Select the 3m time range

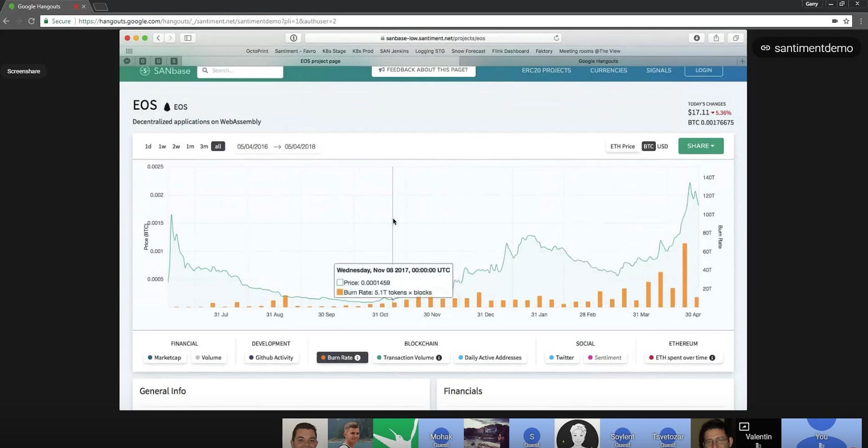click(204, 147)
